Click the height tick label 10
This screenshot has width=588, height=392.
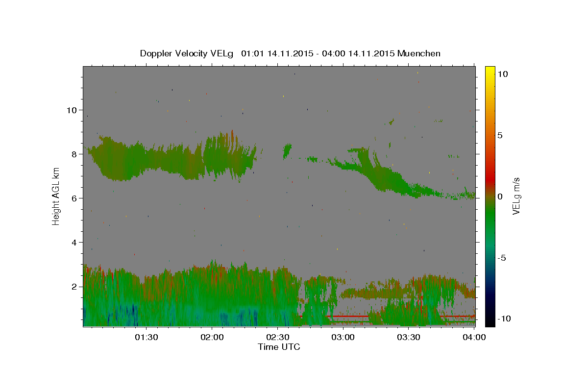click(x=72, y=110)
